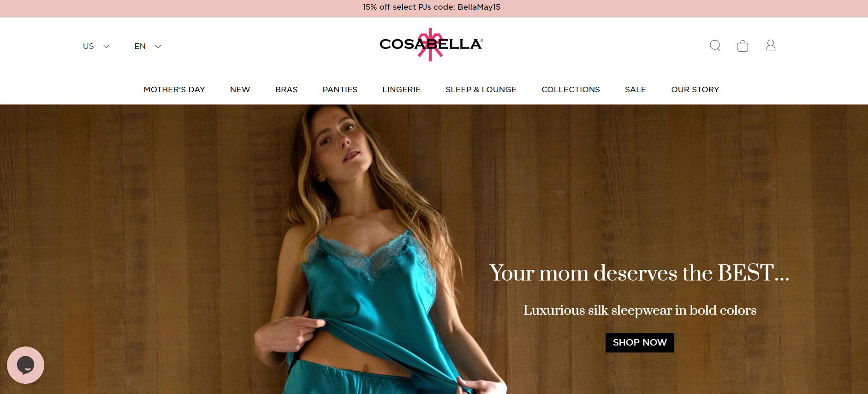Click the Shop Now button

640,342
